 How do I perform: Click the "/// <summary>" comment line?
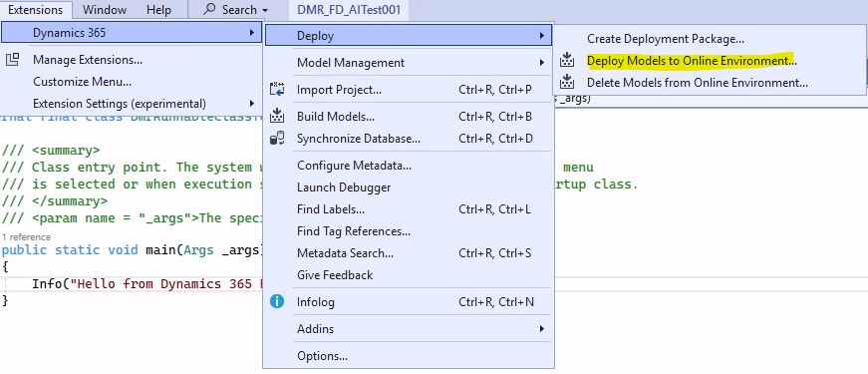51,151
